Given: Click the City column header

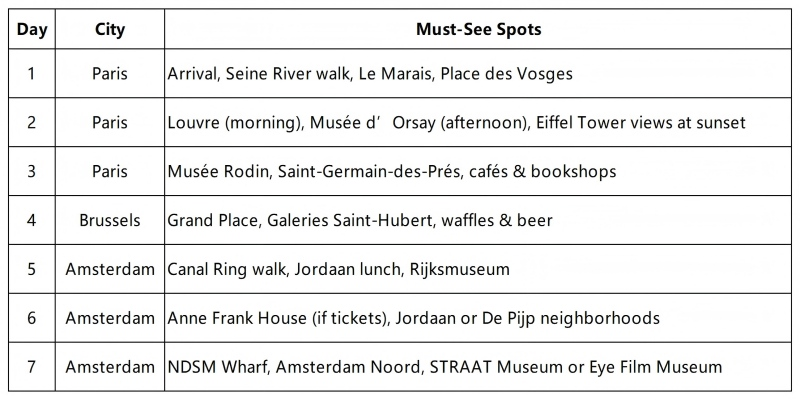Looking at the screenshot, I should (110, 30).
